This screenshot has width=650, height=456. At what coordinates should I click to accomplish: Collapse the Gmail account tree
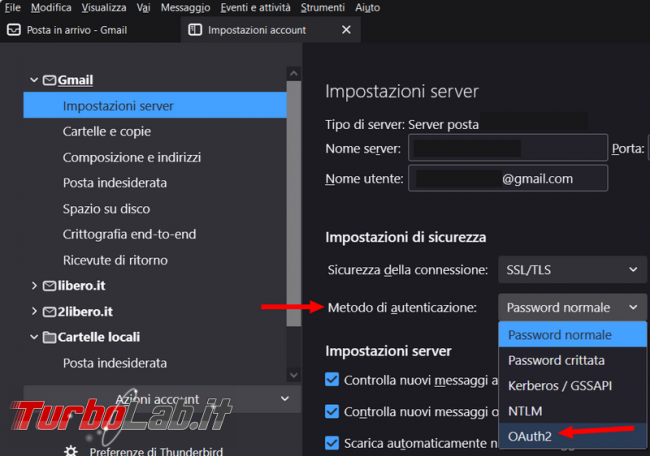tap(34, 80)
